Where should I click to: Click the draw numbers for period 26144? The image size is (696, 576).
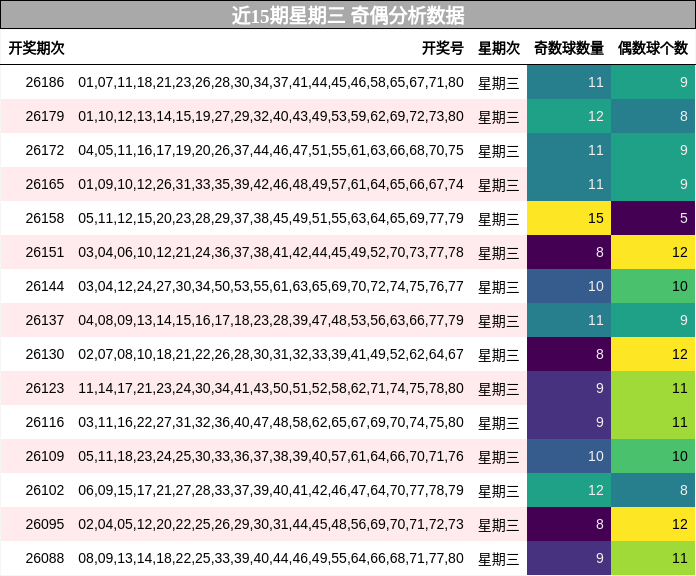[271, 286]
